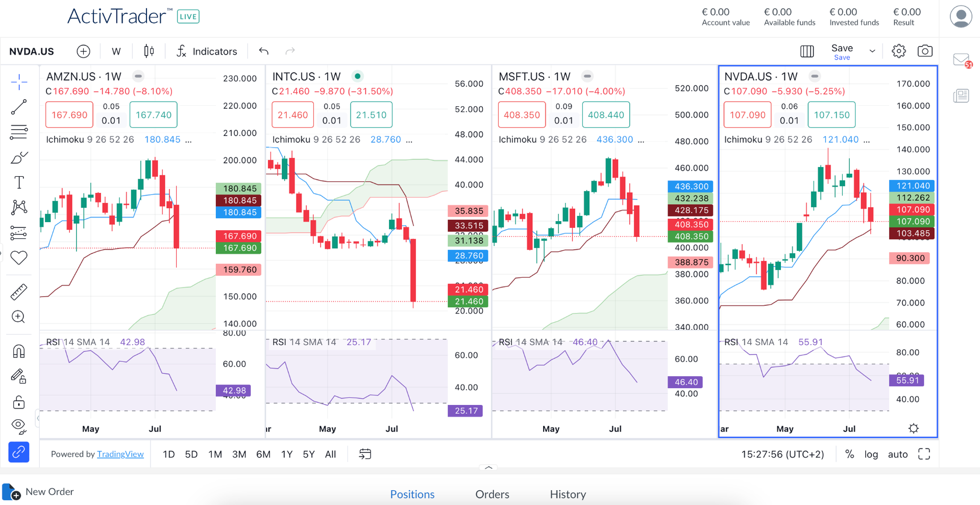The height and width of the screenshot is (505, 980).
Task: Enter fullscreen chart mode
Action: [x=924, y=454]
